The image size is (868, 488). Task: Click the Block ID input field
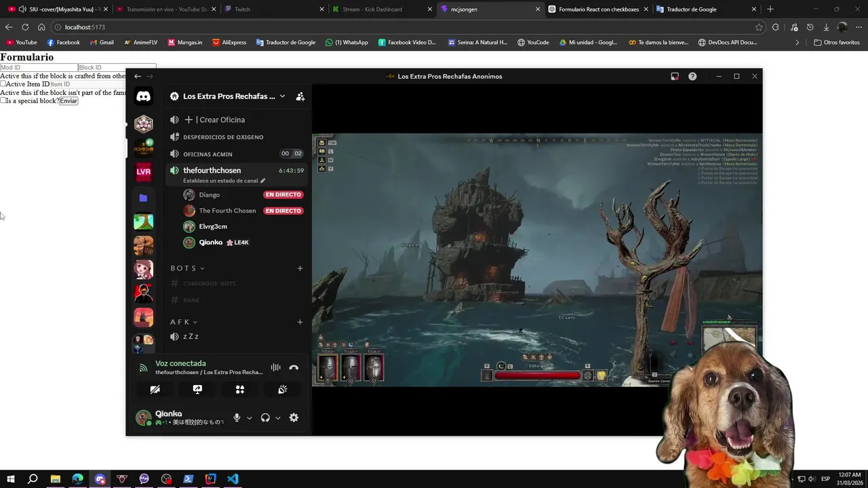(117, 68)
